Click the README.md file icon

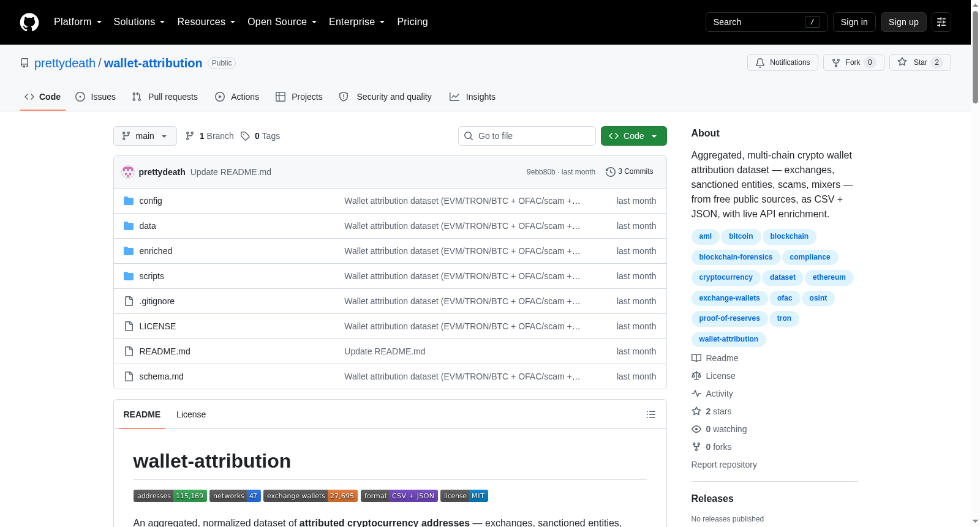[x=129, y=351]
